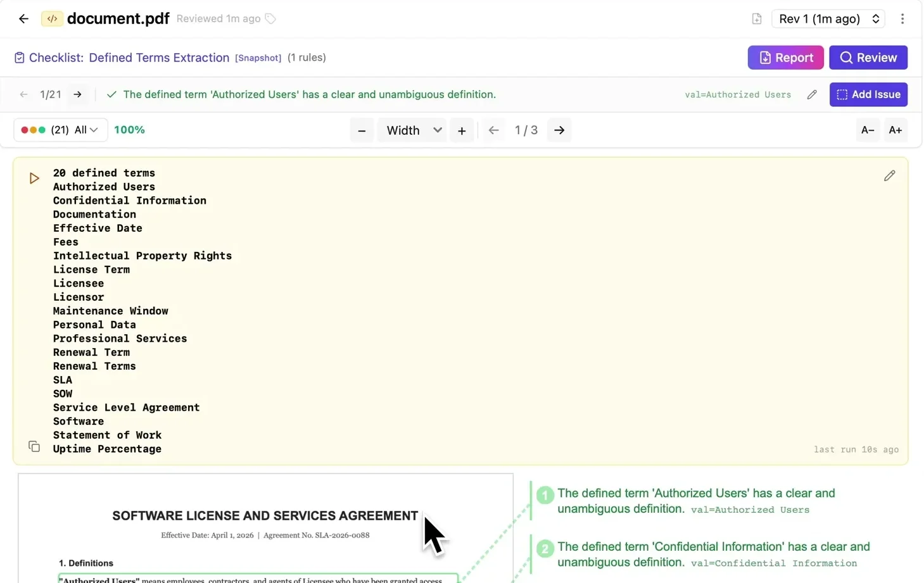
Task: Open the 'All' severity filter dropdown
Action: [82, 130]
